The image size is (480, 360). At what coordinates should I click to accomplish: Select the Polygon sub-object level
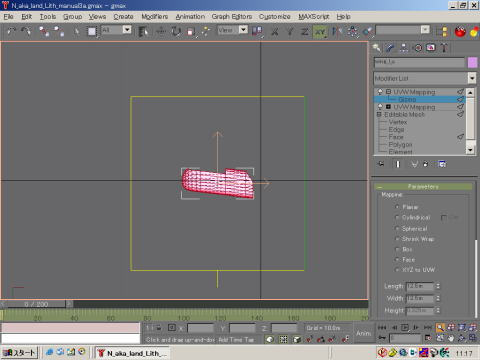click(x=400, y=144)
